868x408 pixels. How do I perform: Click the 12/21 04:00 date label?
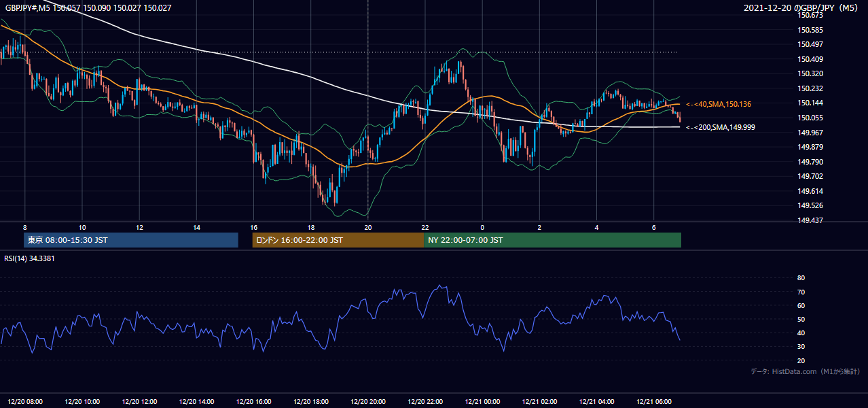596,402
